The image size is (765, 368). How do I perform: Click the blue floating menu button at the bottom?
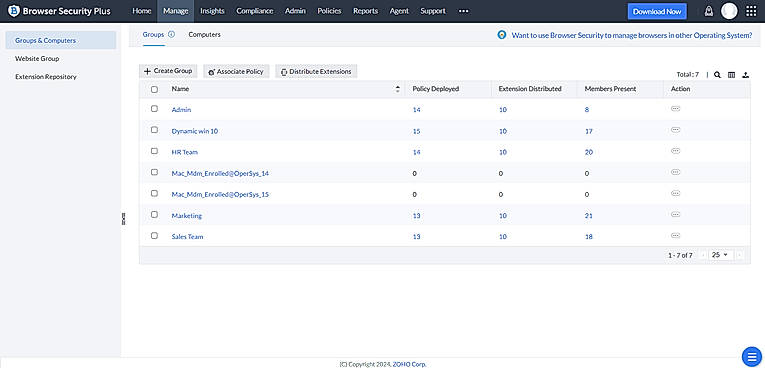[x=751, y=356]
